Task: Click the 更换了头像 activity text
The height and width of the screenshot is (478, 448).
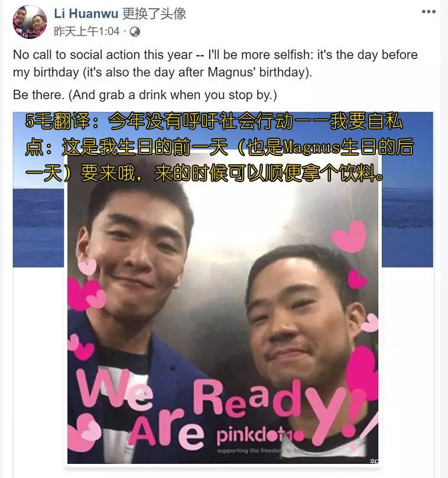Action: click(154, 14)
